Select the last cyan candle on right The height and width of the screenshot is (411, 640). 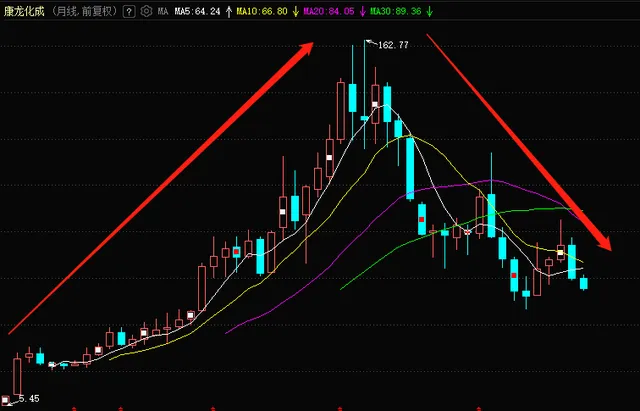(x=585, y=283)
